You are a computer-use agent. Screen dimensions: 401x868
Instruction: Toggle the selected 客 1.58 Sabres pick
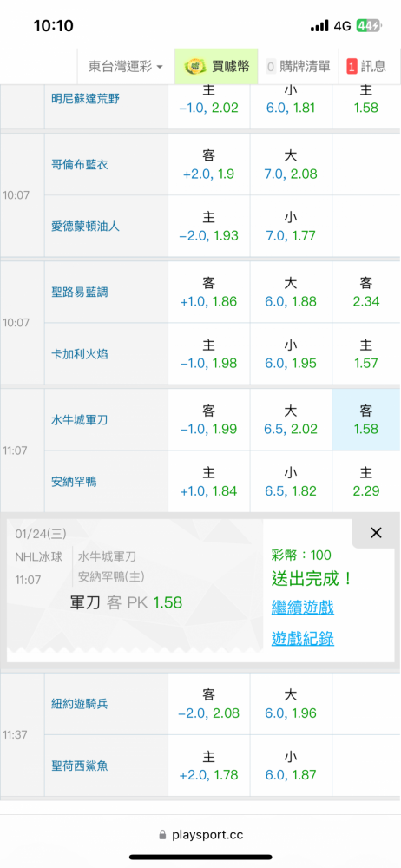pos(365,419)
